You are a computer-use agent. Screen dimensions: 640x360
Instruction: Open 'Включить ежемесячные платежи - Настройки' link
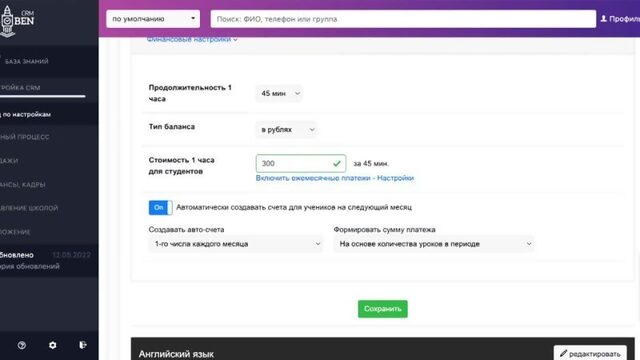335,178
